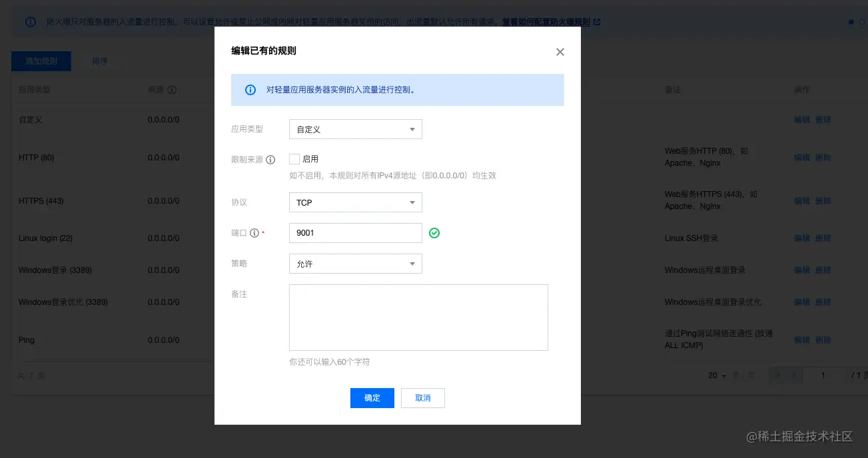Click 编辑 in the Ping row

pyautogui.click(x=802, y=340)
